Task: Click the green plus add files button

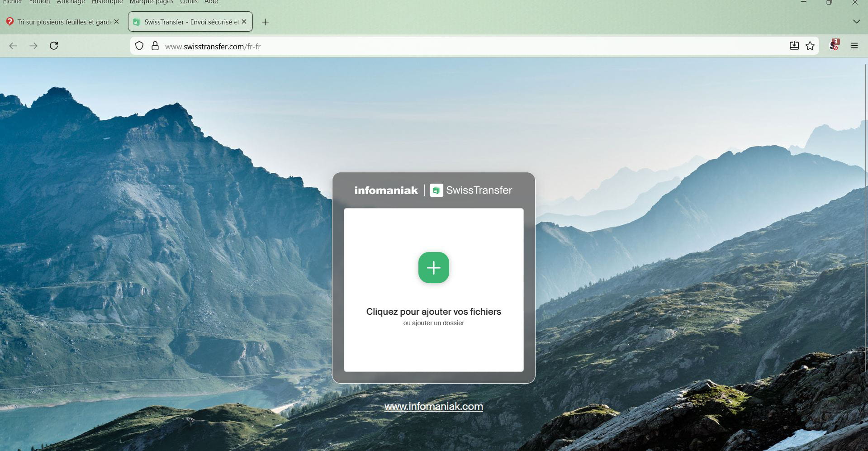Action: click(x=433, y=268)
